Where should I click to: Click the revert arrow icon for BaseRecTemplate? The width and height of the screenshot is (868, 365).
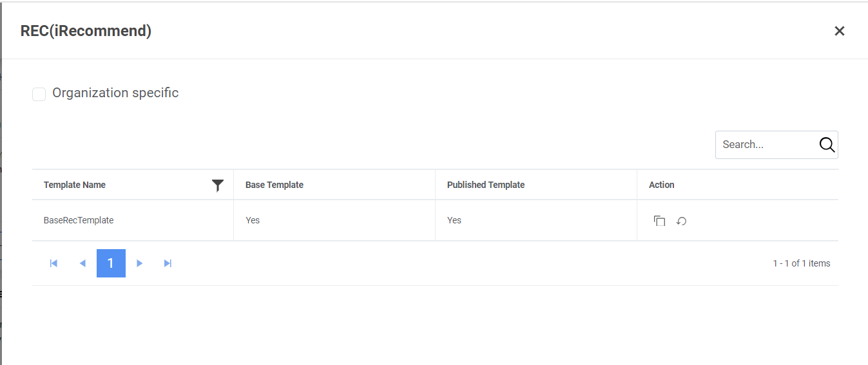click(681, 221)
